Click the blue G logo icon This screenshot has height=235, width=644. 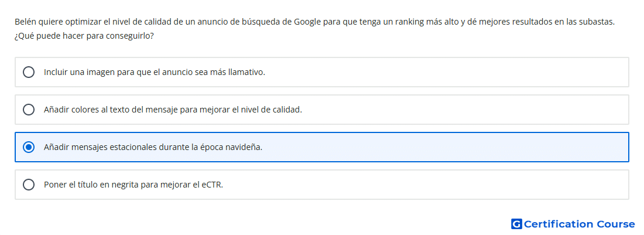tap(516, 224)
